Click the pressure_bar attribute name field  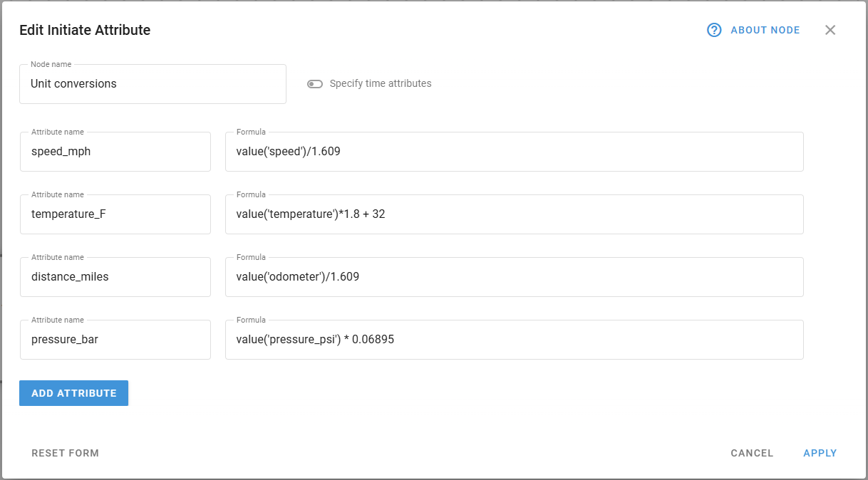coord(115,339)
